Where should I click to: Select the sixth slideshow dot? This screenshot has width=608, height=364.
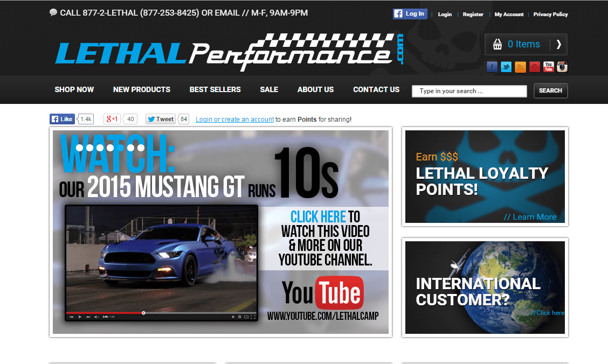click(130, 148)
